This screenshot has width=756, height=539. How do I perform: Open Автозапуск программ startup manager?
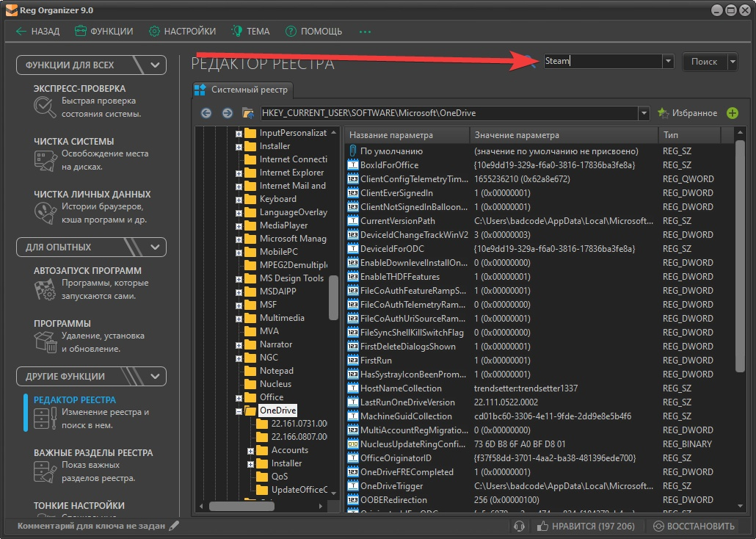[91, 283]
